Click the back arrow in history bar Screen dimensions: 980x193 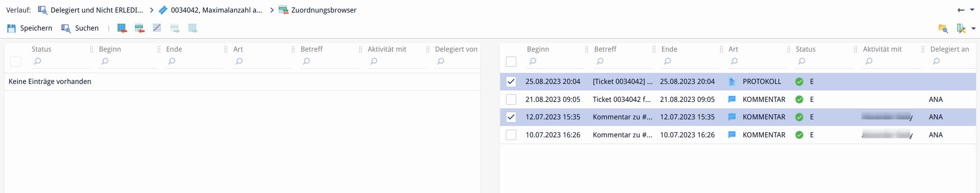tap(961, 10)
